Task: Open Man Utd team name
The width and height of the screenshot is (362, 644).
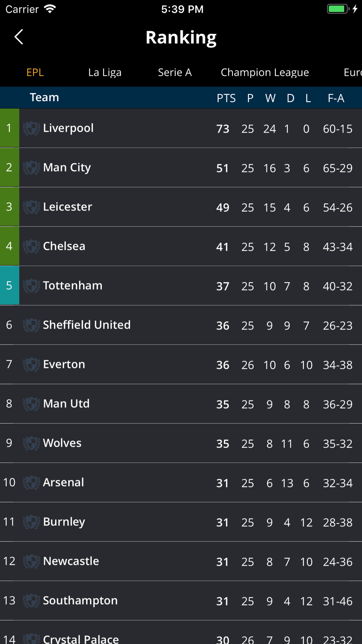Action: tap(66, 403)
